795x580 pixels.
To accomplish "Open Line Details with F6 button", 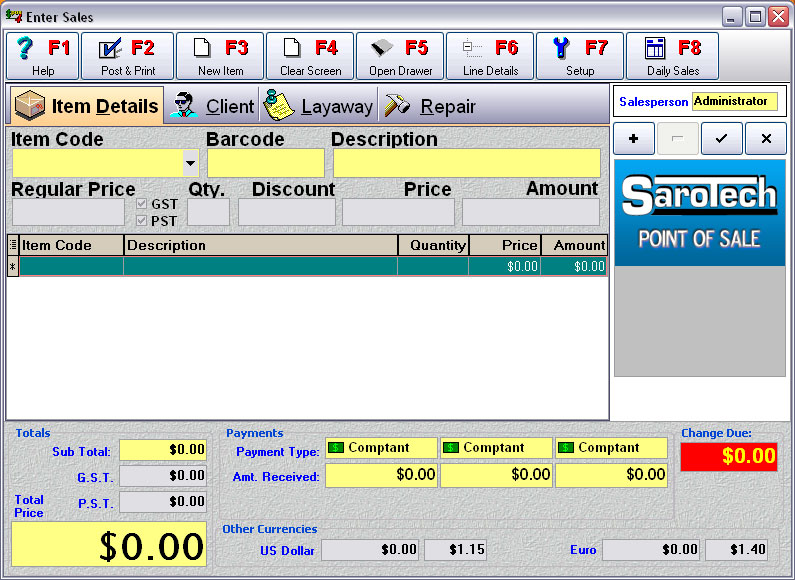I will coord(490,56).
